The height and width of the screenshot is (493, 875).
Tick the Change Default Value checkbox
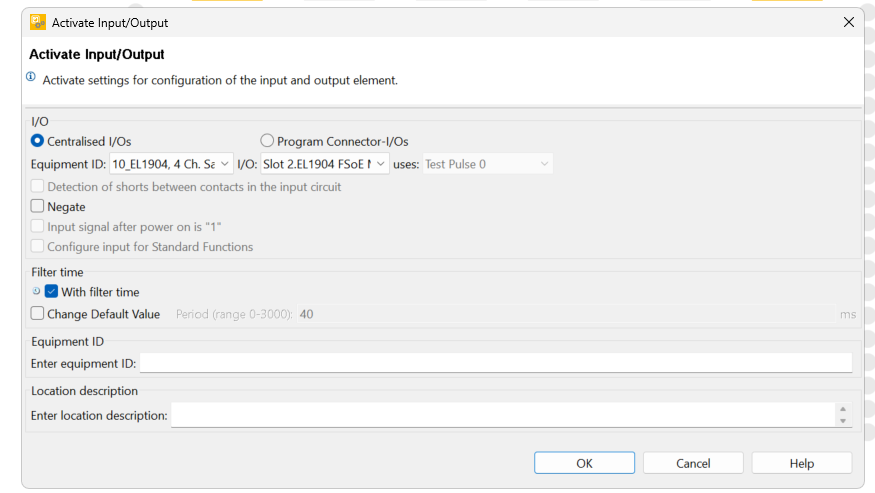37,313
